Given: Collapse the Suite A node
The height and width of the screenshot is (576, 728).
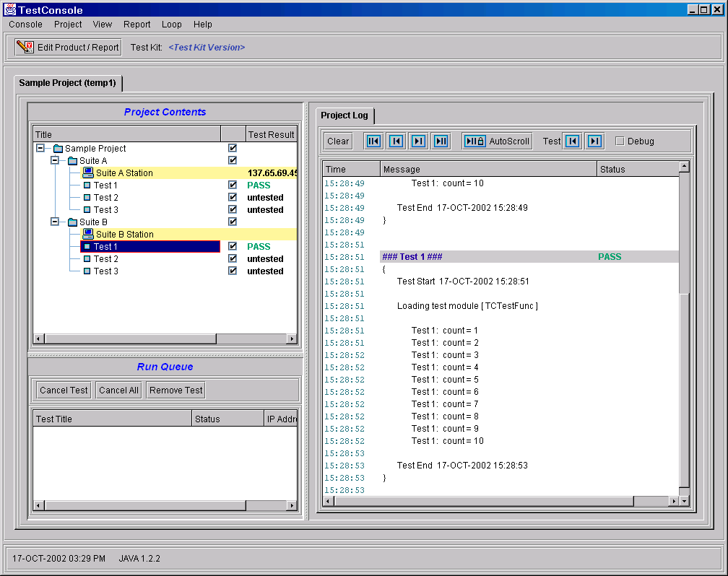Looking at the screenshot, I should coord(55,161).
